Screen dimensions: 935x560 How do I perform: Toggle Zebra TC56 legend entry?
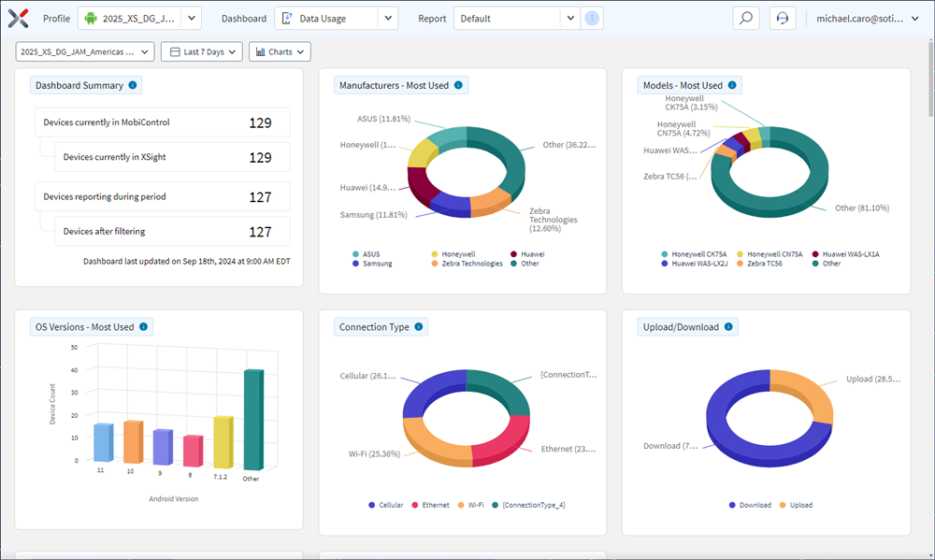pos(759,263)
